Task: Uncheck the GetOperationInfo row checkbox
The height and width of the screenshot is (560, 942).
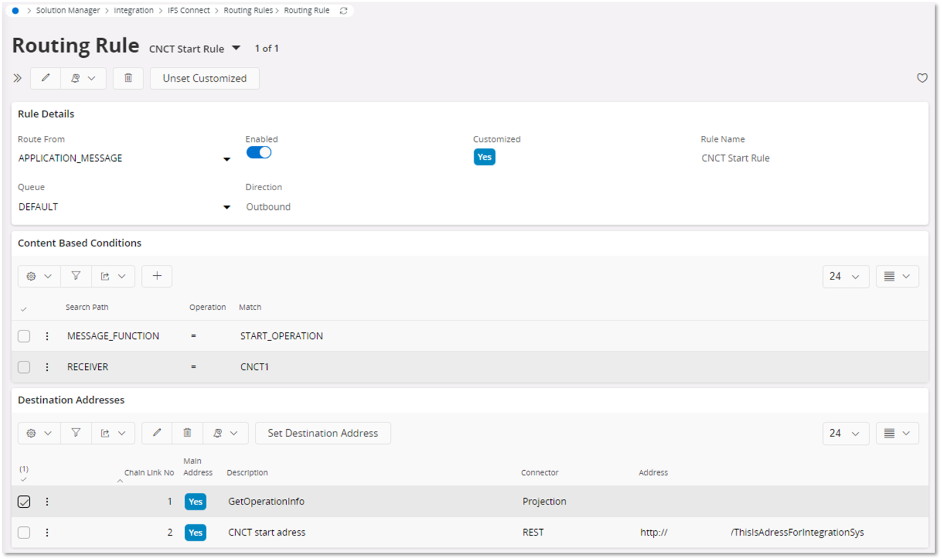Action: (x=24, y=502)
